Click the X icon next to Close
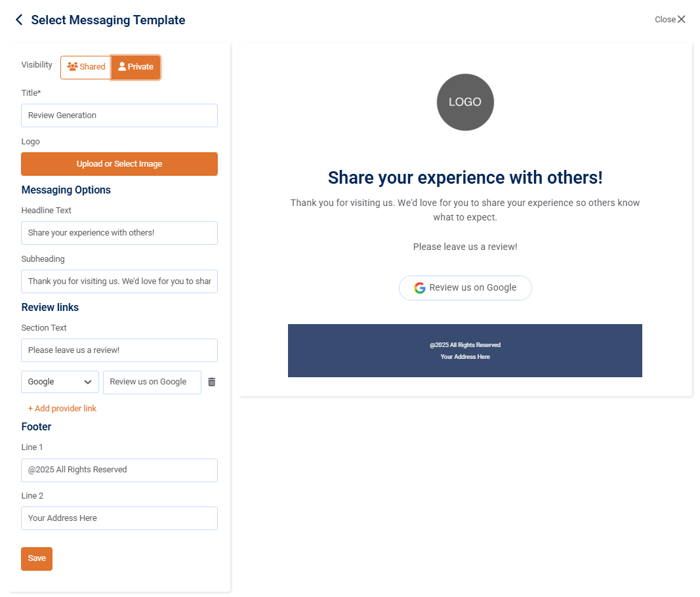This screenshot has width=700, height=597. pyautogui.click(x=682, y=19)
